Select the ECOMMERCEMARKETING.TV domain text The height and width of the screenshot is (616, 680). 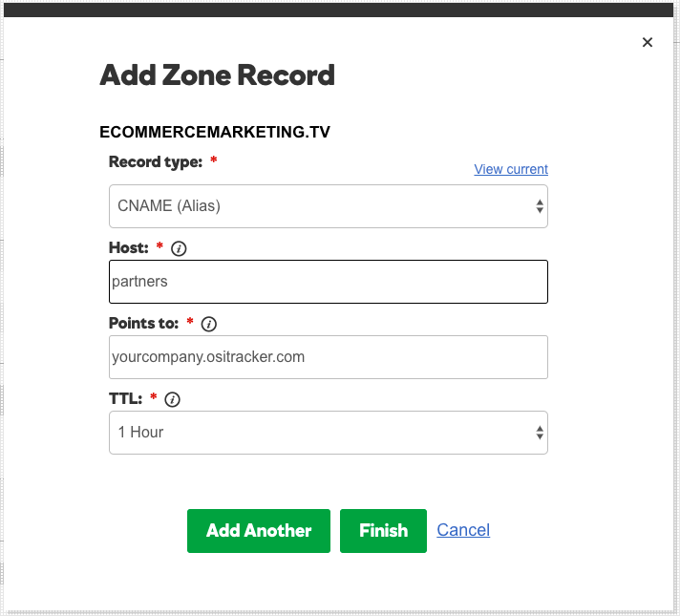tap(215, 132)
